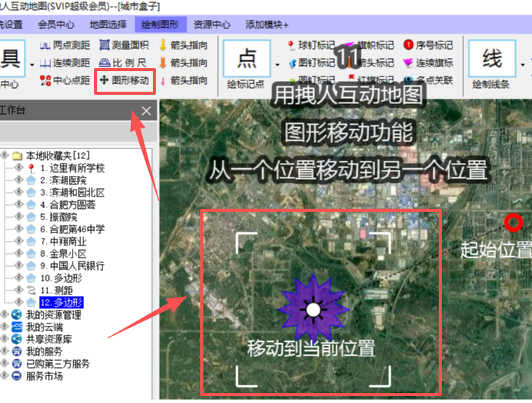This screenshot has width=532, height=403.
Task: Click the 图形移动 shape move tool
Action: tap(125, 80)
